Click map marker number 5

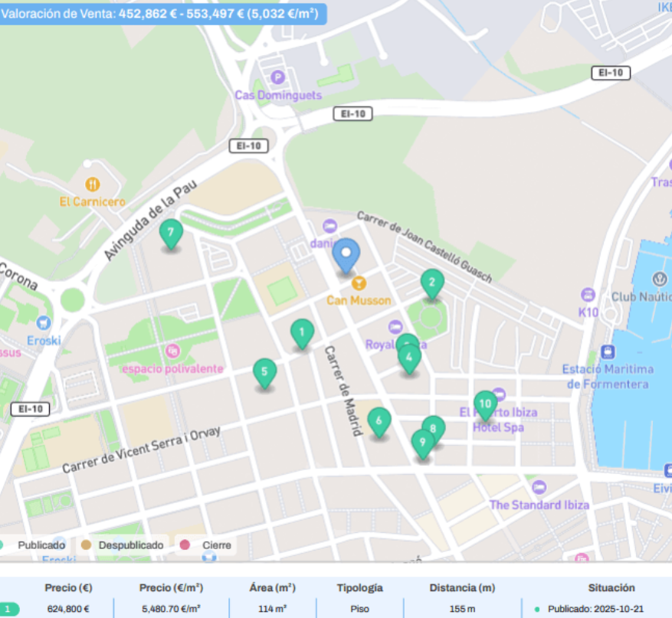[x=264, y=371]
